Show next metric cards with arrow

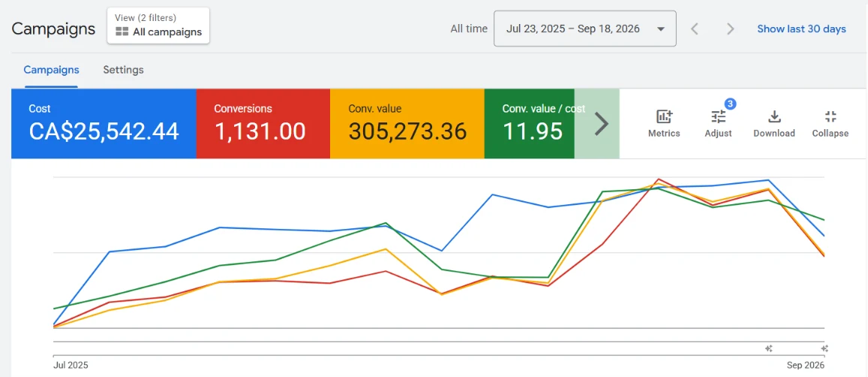[x=601, y=124]
